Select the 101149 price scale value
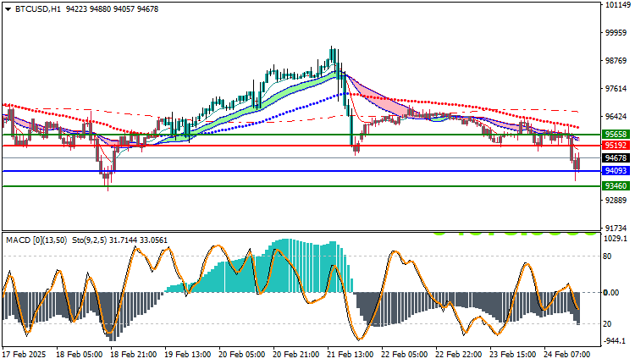635x364 pixels. [616, 5]
